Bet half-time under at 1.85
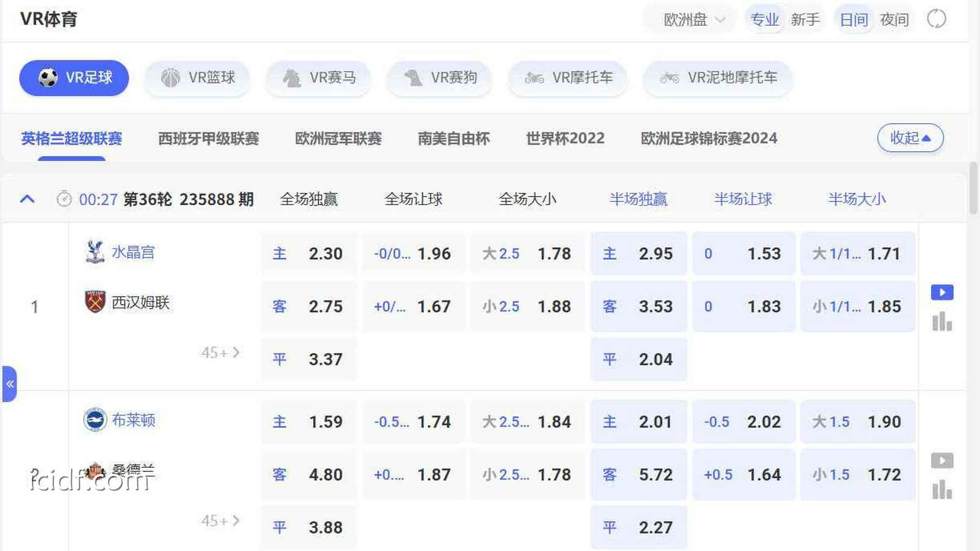980x551 pixels. 858,306
